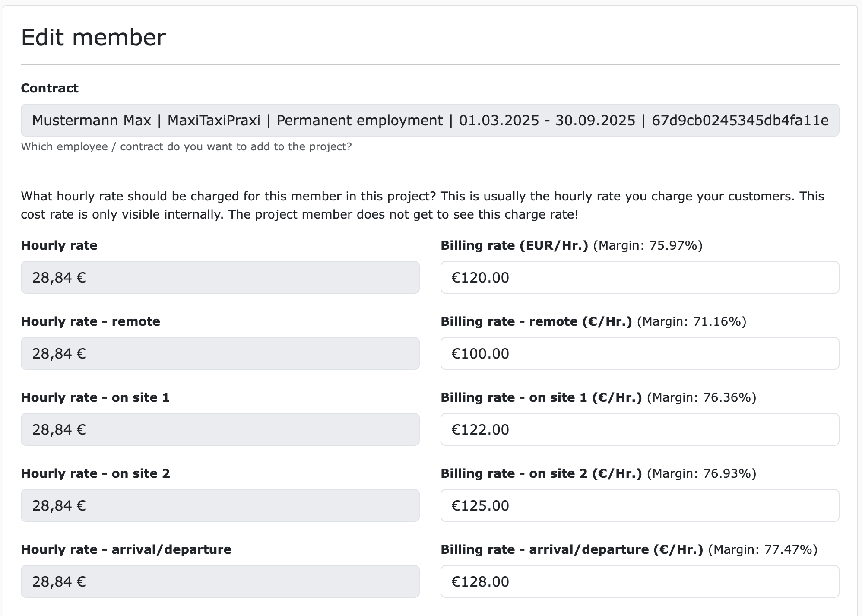
Task: Click the Contract selection field
Action: tap(430, 120)
